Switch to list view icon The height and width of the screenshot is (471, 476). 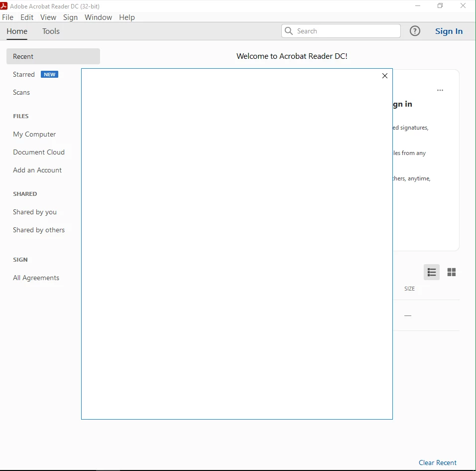coord(431,272)
